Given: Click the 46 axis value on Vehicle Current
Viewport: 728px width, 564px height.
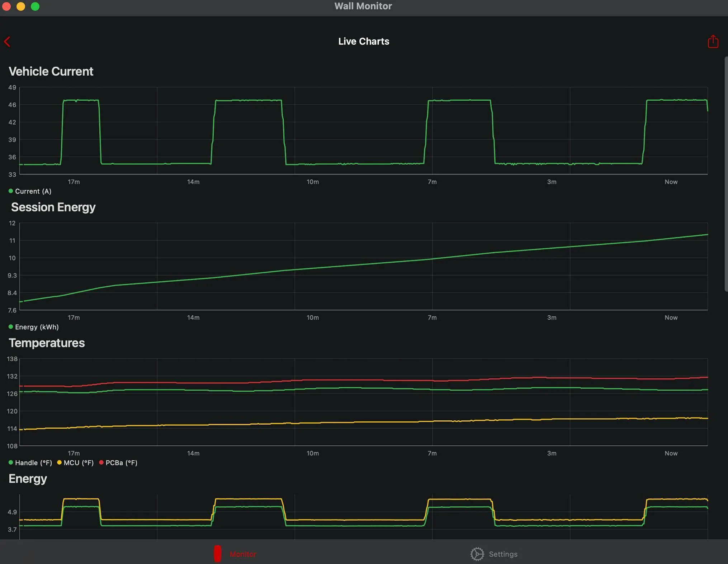Looking at the screenshot, I should click(x=12, y=105).
